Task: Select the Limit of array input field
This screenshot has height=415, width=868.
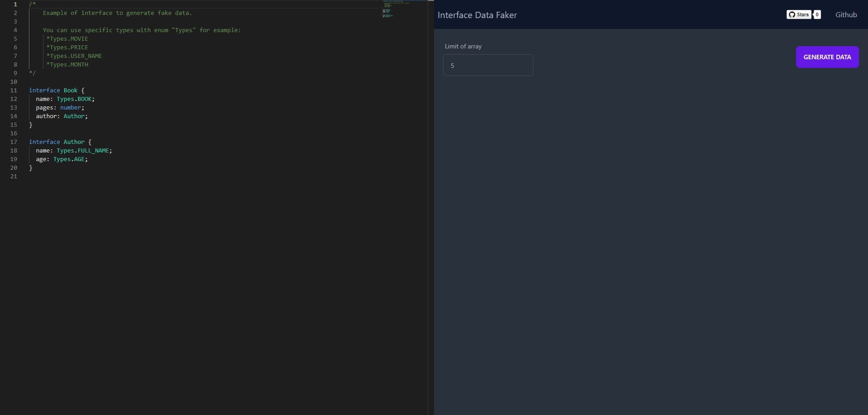Action: pyautogui.click(x=489, y=65)
